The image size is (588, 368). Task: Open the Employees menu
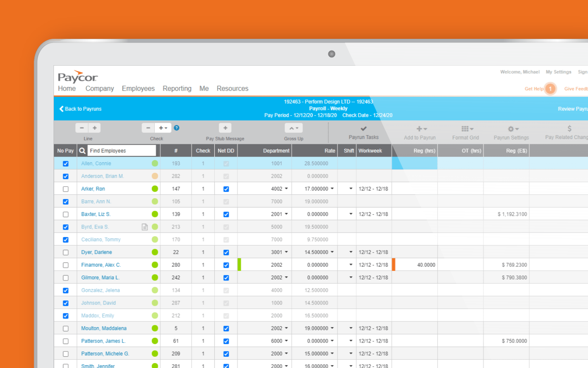coord(138,89)
